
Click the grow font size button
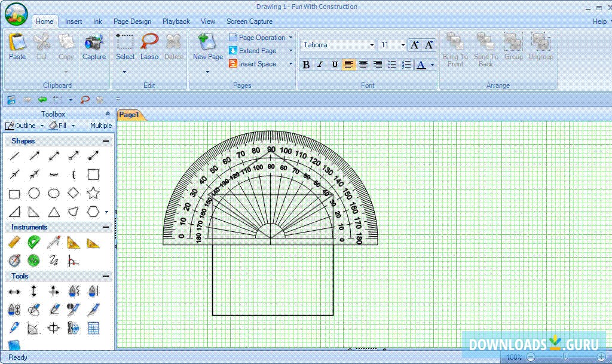(x=415, y=45)
